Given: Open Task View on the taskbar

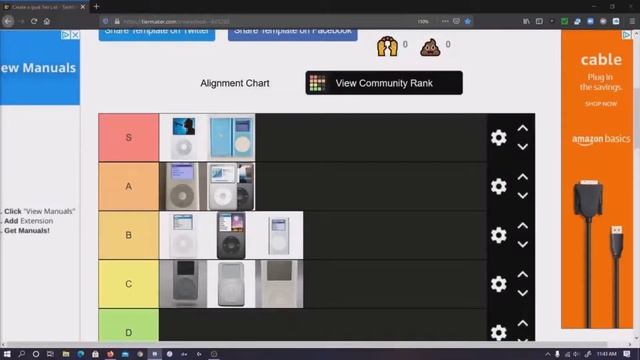Looking at the screenshot, I should [50, 354].
